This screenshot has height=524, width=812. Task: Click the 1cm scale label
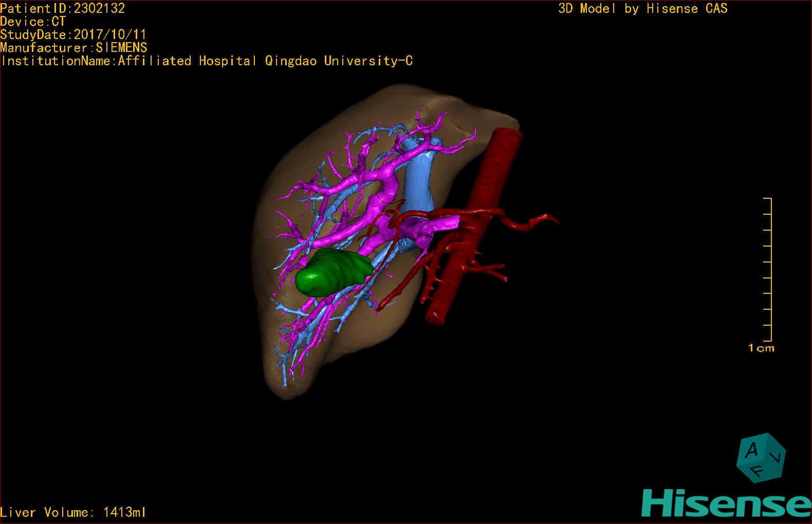click(x=761, y=348)
